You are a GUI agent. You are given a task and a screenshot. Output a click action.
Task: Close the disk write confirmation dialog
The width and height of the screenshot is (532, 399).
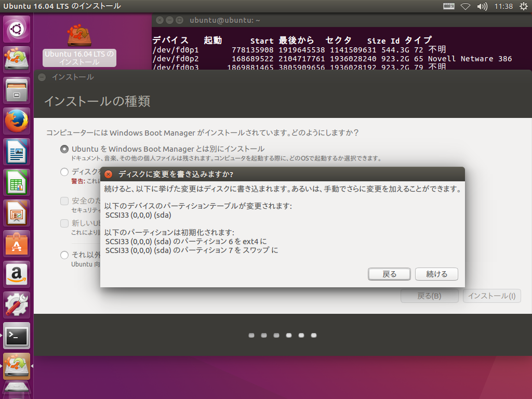click(x=108, y=175)
